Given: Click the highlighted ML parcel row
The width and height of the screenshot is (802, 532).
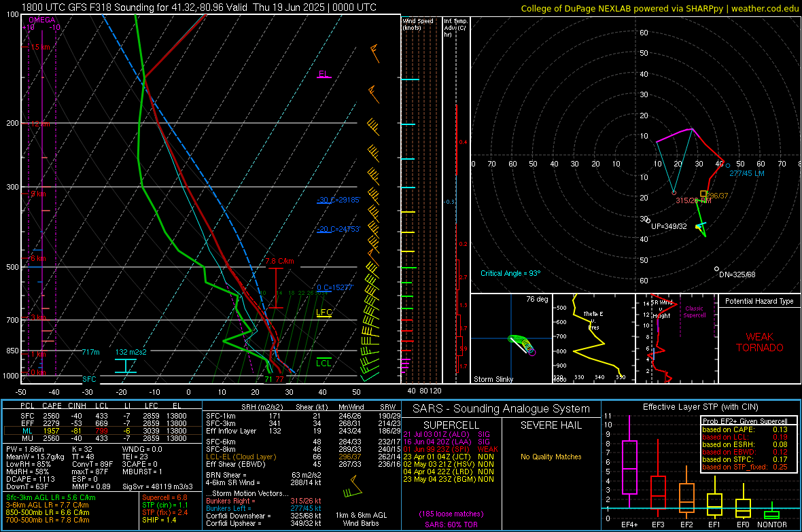Looking at the screenshot, I should (103, 431).
